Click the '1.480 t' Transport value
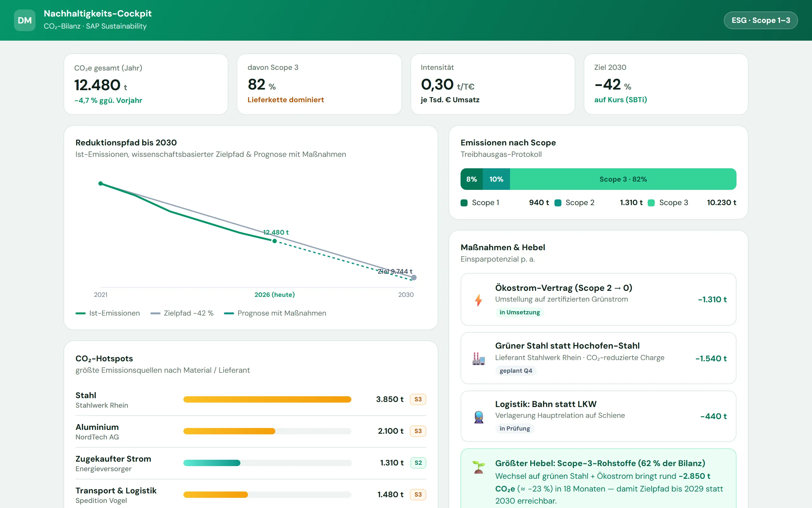812x508 pixels. pos(390,495)
